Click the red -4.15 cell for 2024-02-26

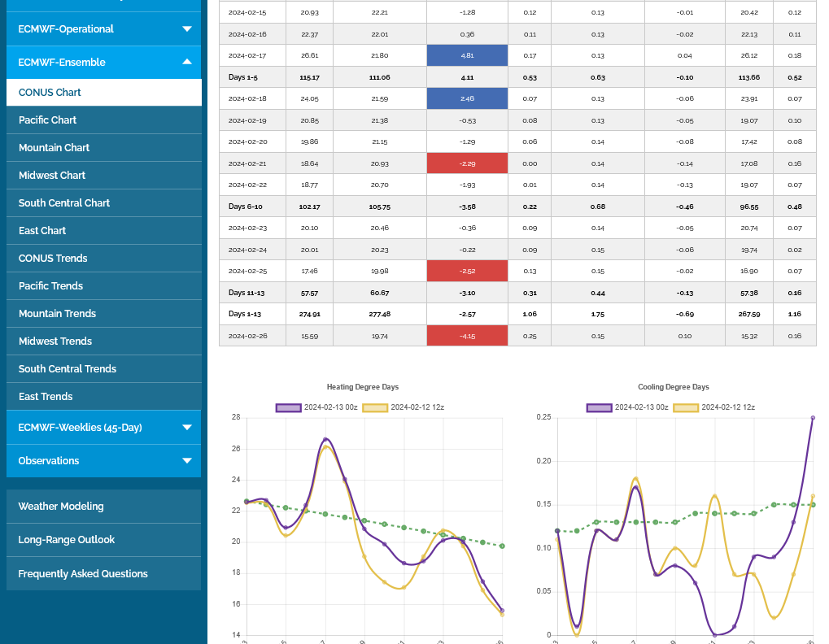coord(467,336)
